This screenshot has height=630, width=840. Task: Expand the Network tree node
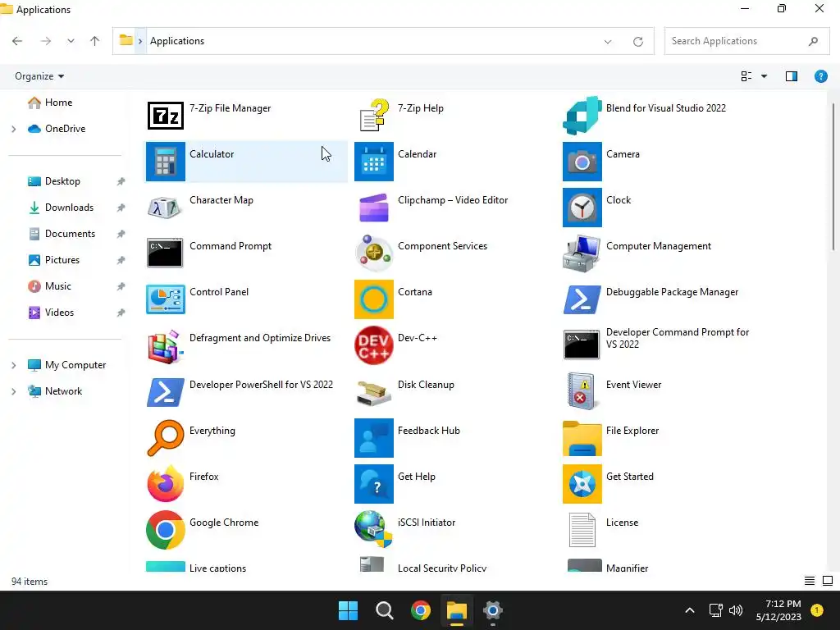(x=14, y=391)
